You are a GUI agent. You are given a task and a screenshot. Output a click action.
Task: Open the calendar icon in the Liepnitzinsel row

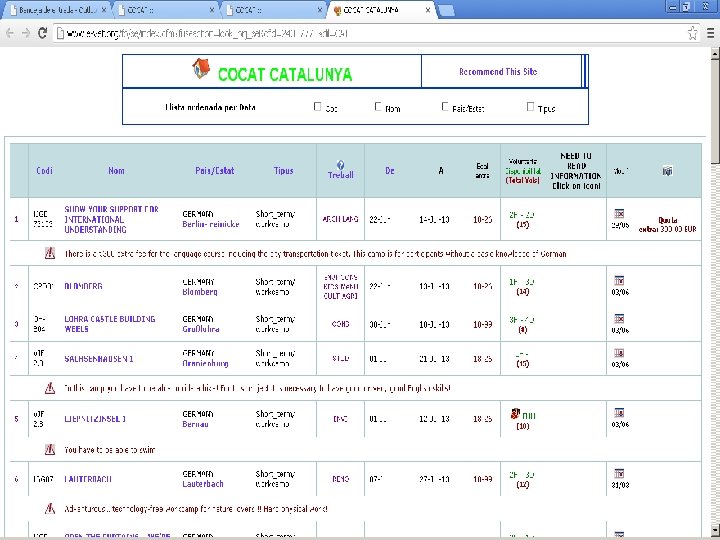[619, 412]
